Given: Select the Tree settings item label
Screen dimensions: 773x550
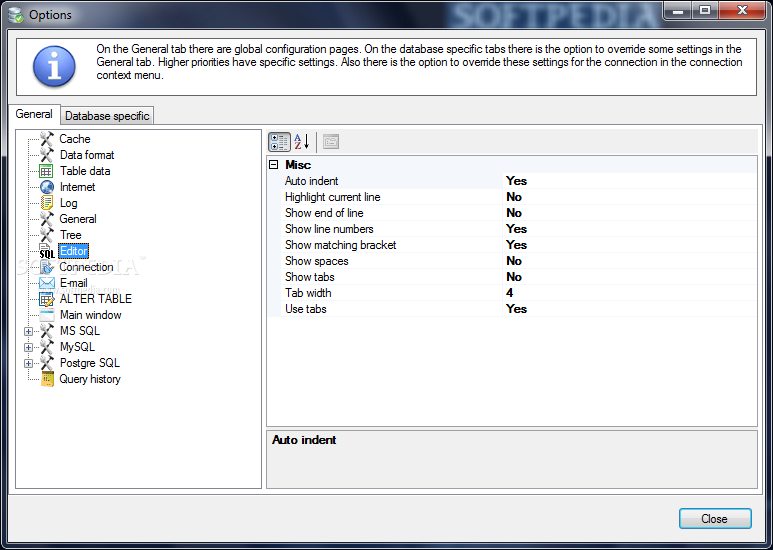Looking at the screenshot, I should 70,235.
